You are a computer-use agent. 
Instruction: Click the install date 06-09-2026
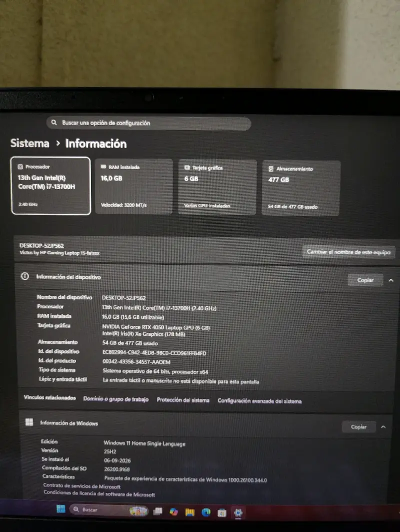point(117,461)
